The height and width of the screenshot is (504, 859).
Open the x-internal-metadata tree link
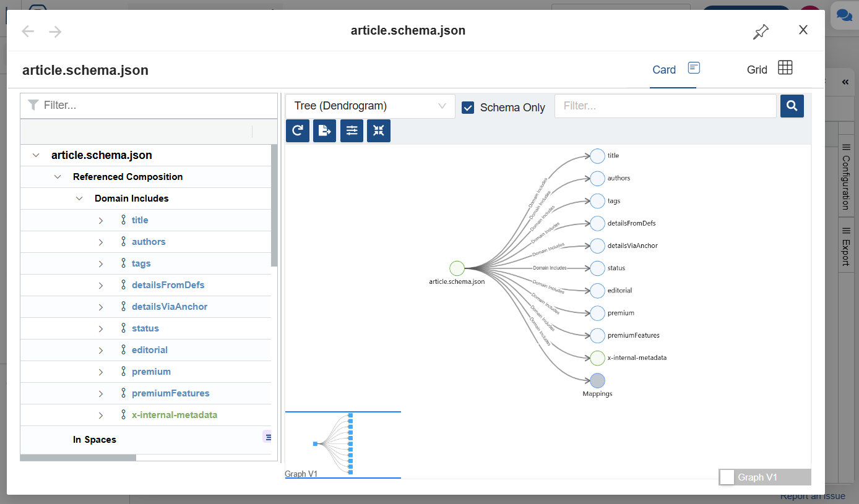click(174, 415)
